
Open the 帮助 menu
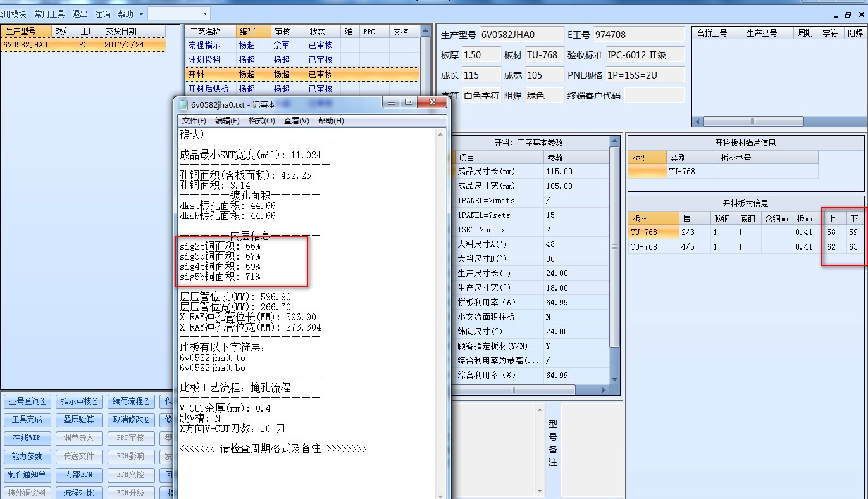pyautogui.click(x=125, y=13)
